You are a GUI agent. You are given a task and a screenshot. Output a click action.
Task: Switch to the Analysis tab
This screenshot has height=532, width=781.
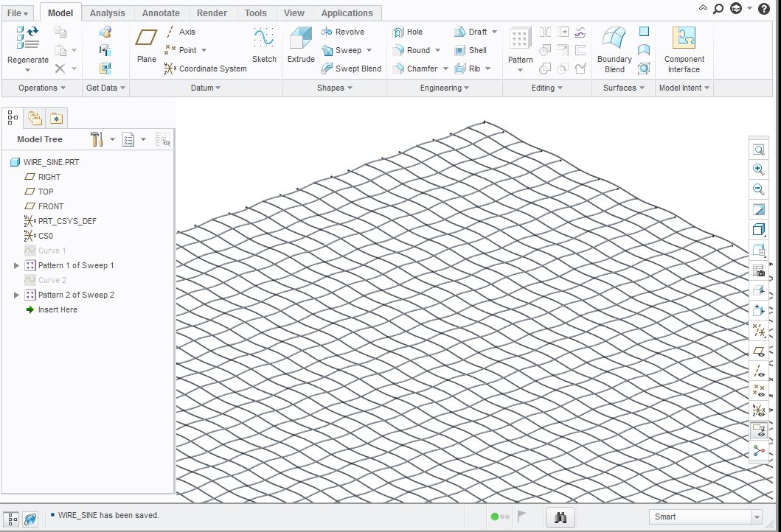108,13
